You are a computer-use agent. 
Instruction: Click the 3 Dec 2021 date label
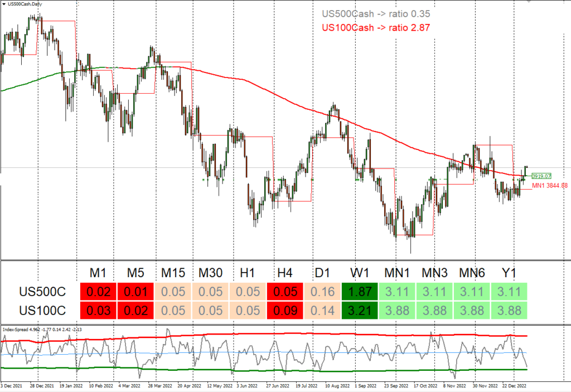[x=12, y=386]
